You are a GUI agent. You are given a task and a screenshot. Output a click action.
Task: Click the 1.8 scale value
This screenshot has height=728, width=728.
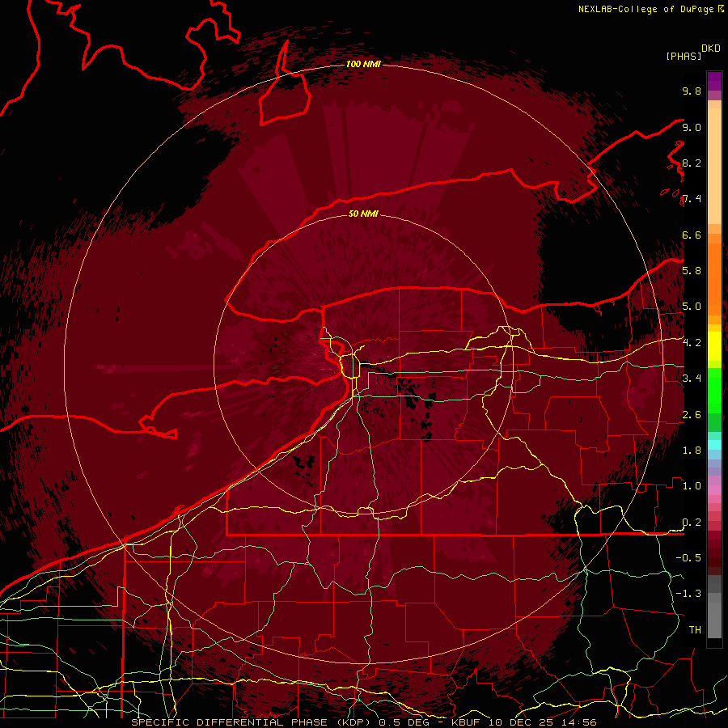(692, 451)
